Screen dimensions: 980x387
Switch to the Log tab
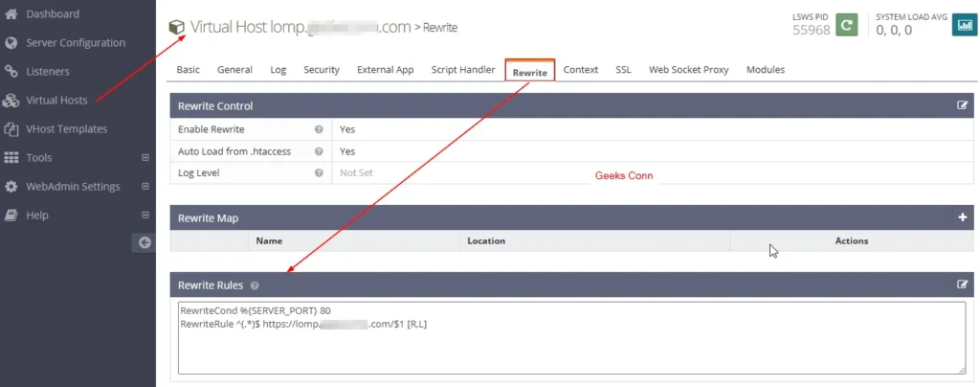(278, 70)
